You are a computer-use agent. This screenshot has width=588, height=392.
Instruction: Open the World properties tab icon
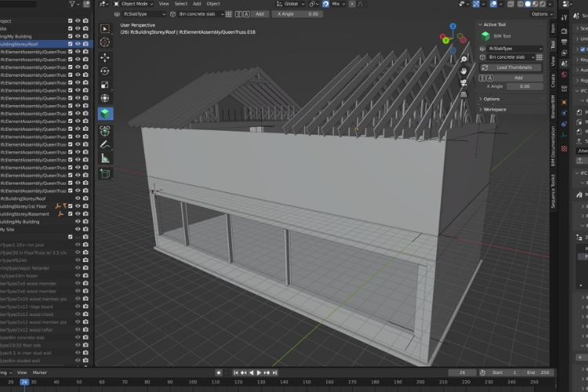564,74
